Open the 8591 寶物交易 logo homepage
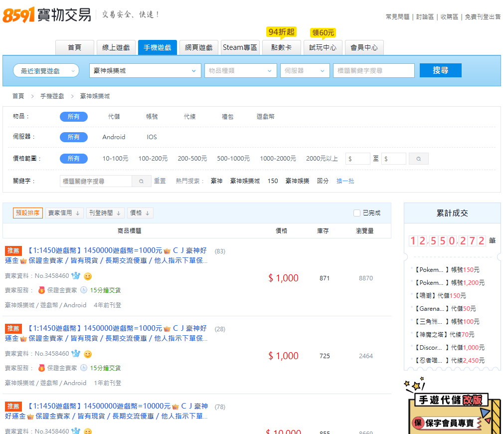Viewport: 504px width, 434px height. tap(47, 15)
